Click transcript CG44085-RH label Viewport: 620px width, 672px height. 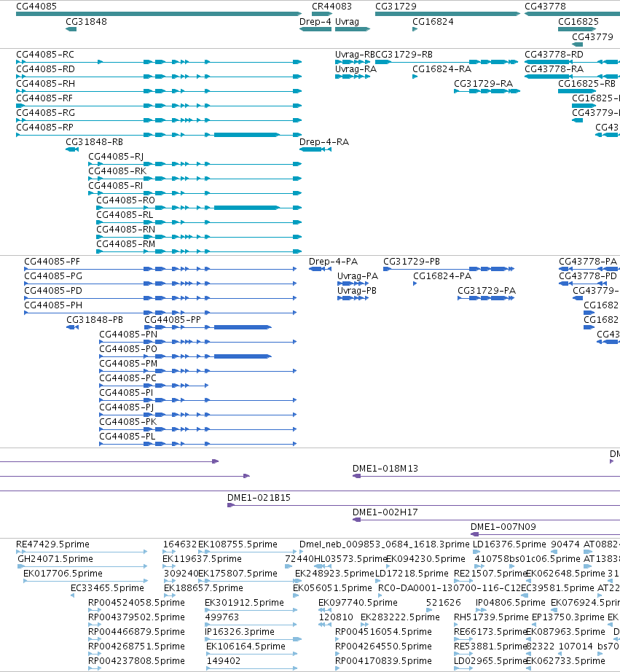click(x=45, y=84)
